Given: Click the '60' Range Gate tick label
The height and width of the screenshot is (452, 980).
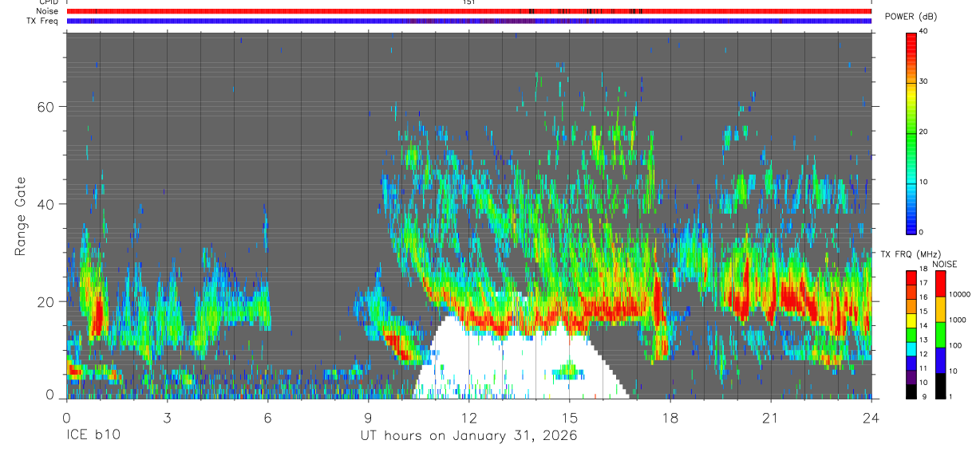Looking at the screenshot, I should tap(47, 106).
